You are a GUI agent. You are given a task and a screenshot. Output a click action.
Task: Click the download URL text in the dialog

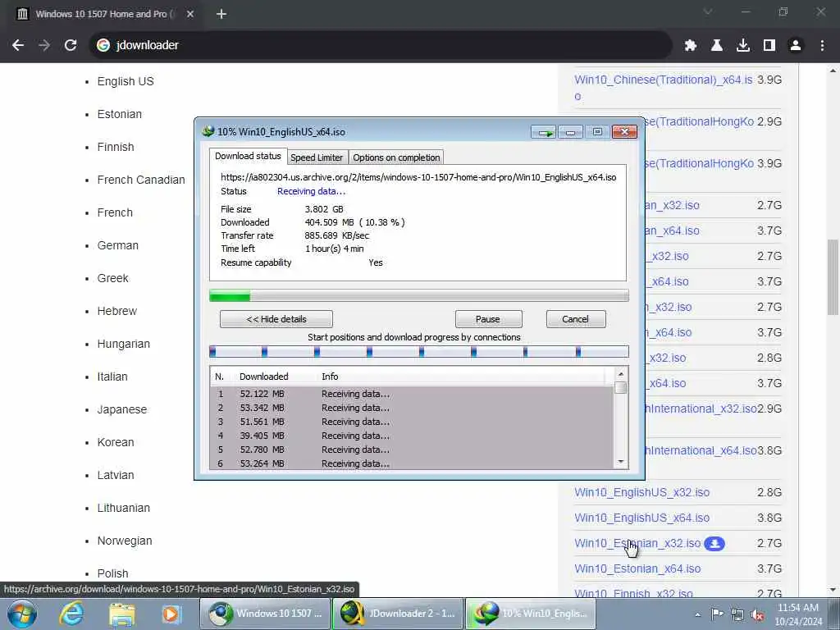pos(418,177)
